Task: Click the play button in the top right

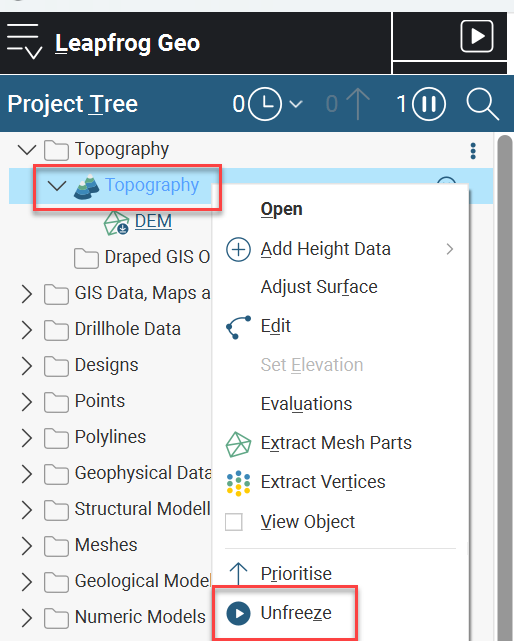Action: (476, 36)
